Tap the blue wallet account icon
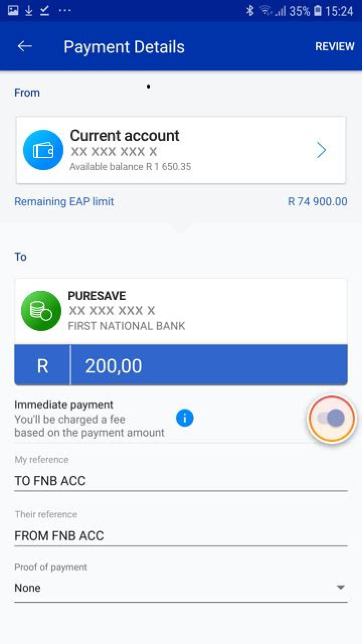Image resolution: width=362 pixels, height=644 pixels. pos(43,150)
